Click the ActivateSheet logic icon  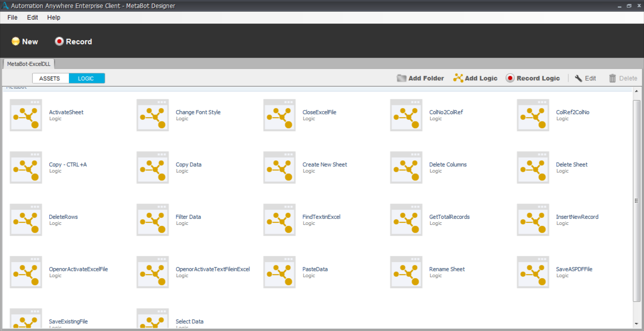pos(26,115)
